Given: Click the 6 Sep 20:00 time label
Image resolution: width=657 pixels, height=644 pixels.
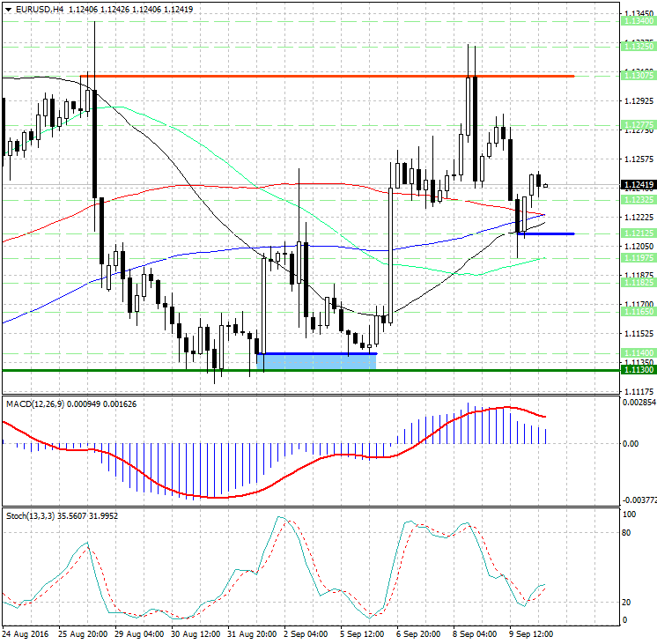Looking at the screenshot, I should tap(420, 633).
